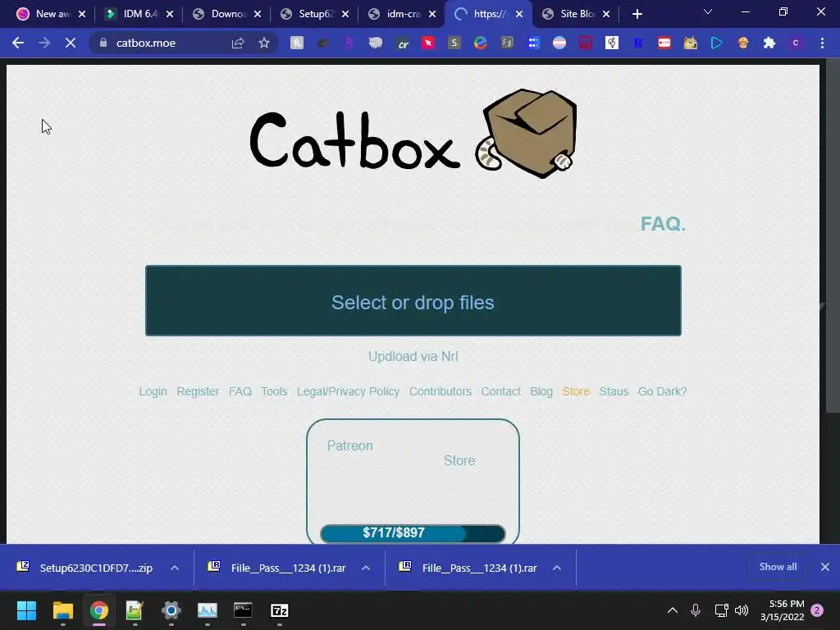Click the Catbox box logo image

526,134
